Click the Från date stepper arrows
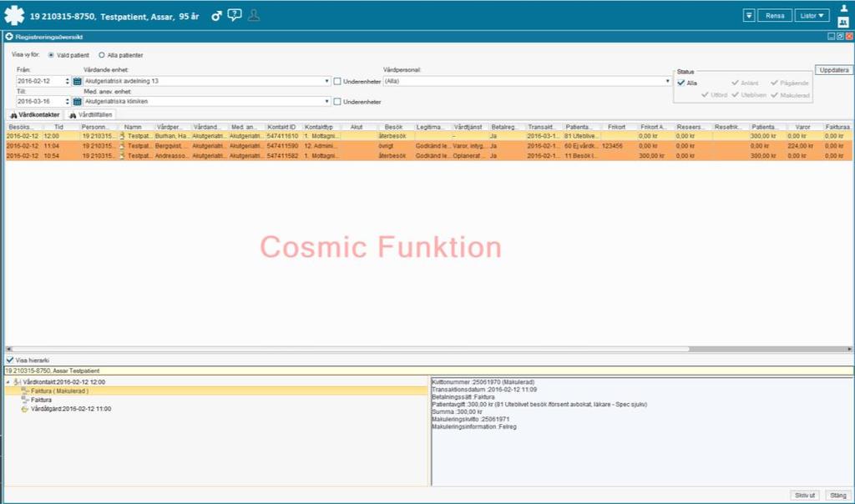The image size is (855, 504). (x=68, y=81)
